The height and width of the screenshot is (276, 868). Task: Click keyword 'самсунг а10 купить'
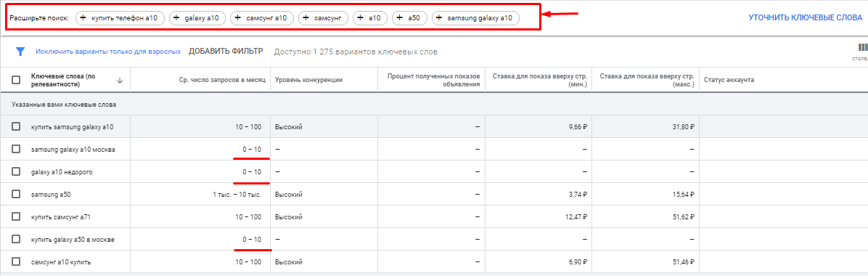point(62,261)
